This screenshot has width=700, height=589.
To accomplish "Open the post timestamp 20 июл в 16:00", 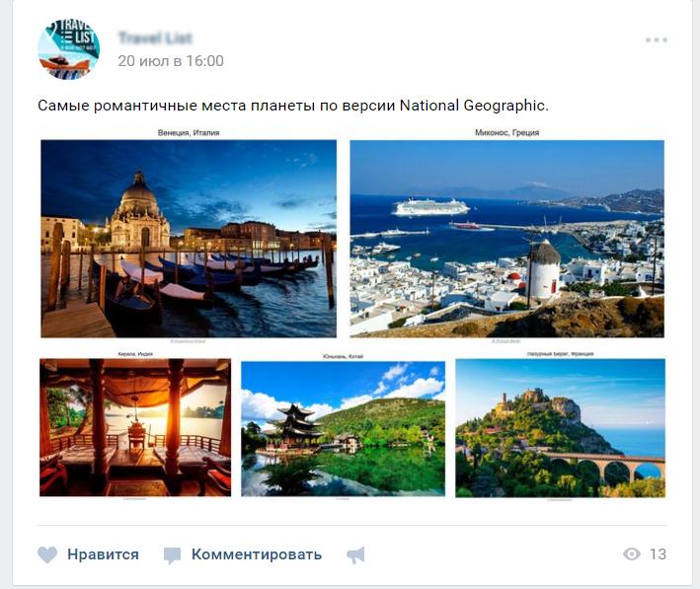I will coord(171,61).
